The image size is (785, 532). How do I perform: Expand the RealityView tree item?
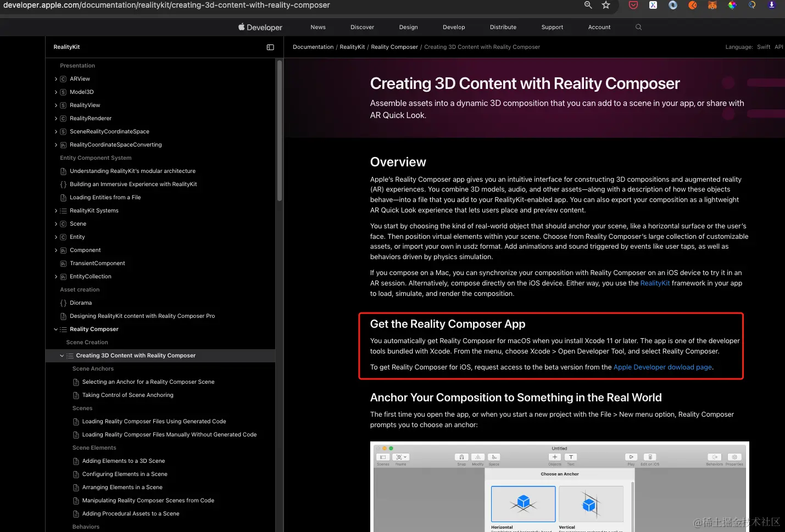56,105
